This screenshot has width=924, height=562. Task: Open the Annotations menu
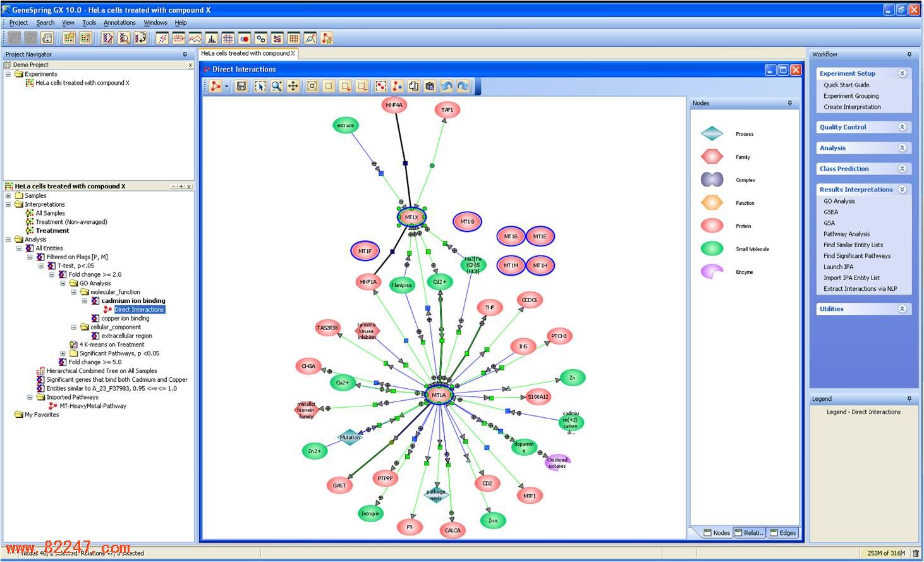click(119, 23)
